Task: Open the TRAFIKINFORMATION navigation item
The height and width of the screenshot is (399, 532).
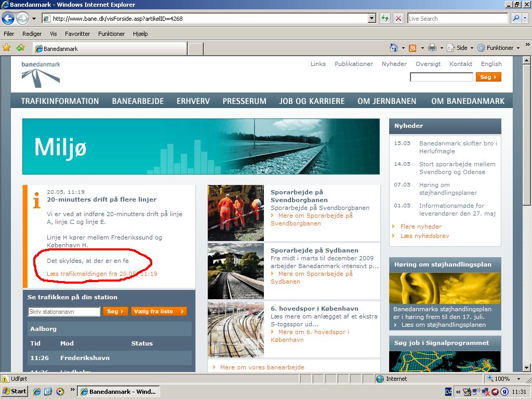Action: click(60, 101)
